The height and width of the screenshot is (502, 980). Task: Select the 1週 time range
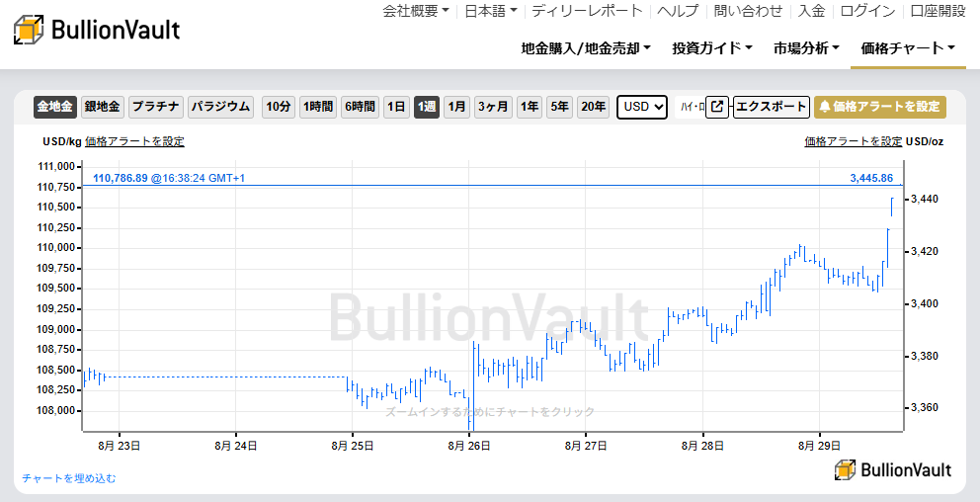426,107
